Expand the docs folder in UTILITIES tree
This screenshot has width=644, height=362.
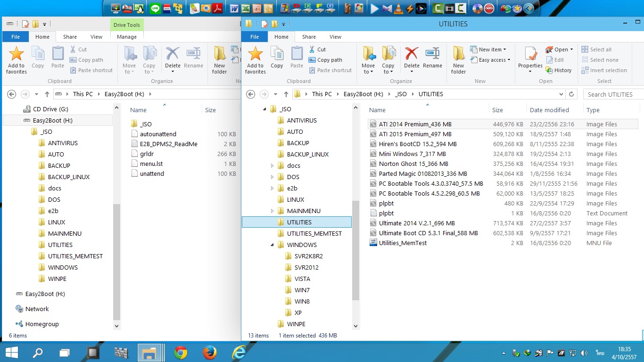[x=272, y=165]
